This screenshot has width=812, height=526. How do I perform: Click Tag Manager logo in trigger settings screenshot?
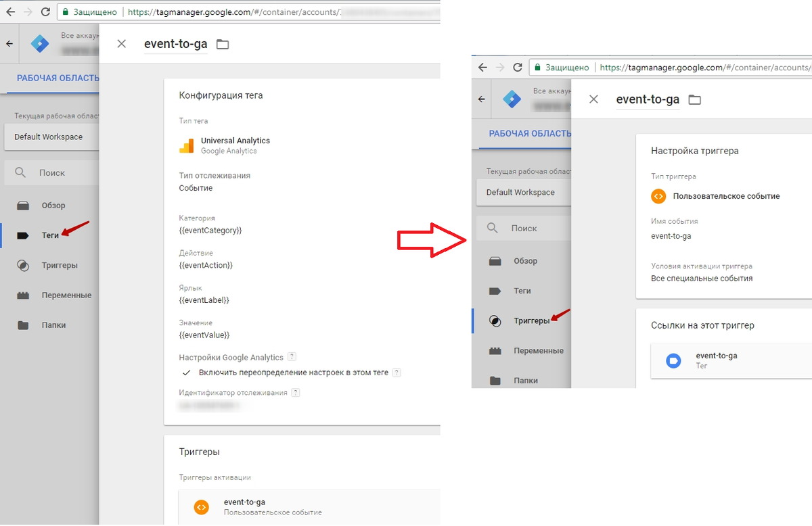click(x=512, y=99)
